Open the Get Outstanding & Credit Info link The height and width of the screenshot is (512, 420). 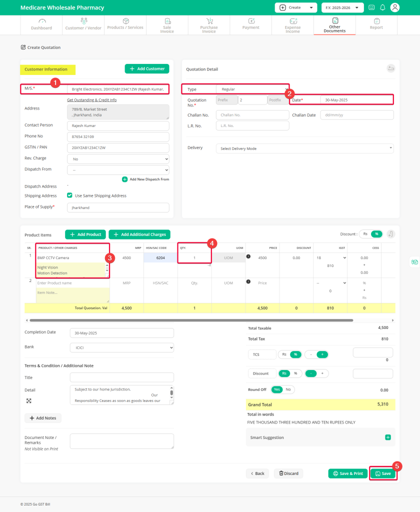coord(91,100)
